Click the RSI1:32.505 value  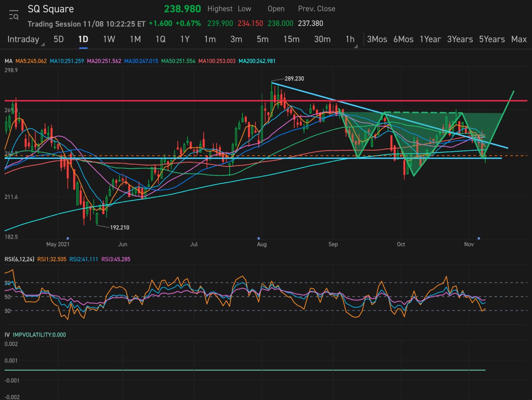coord(52,259)
